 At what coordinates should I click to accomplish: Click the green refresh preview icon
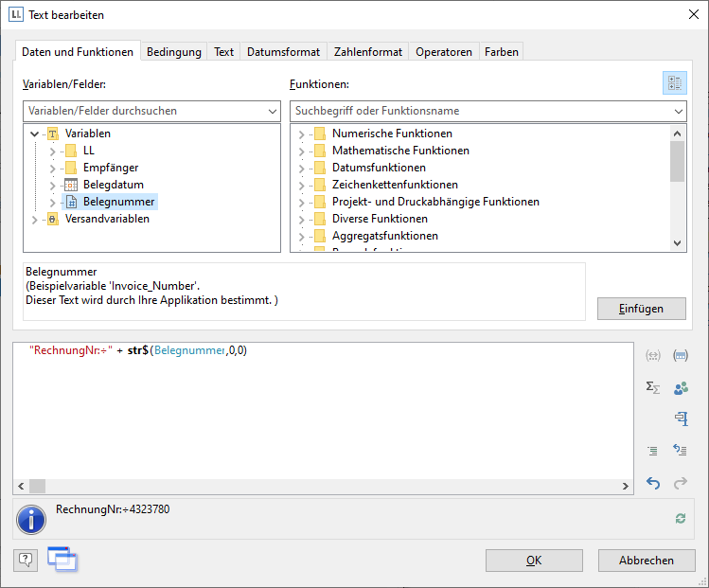679,518
